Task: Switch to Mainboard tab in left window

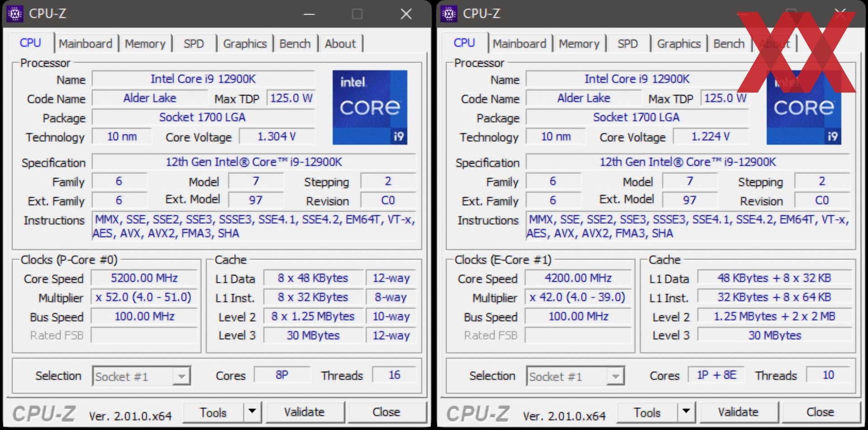Action: 85,44
